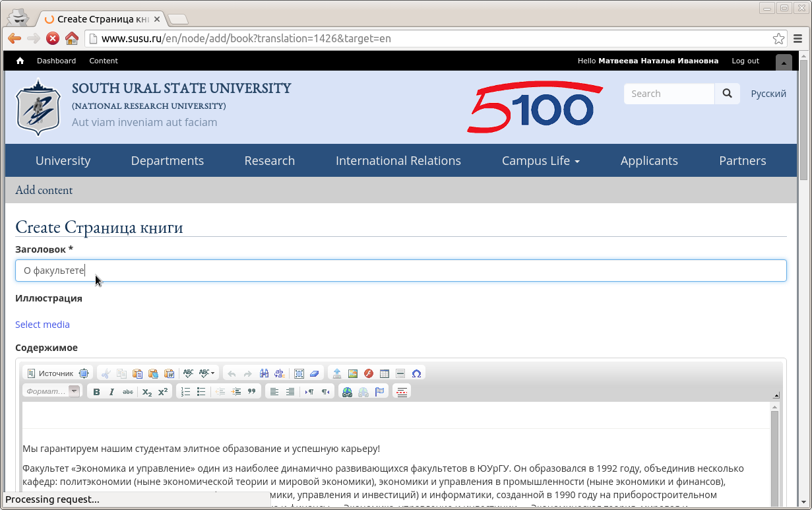
Task: Click the Select media link
Action: pyautogui.click(x=42, y=325)
